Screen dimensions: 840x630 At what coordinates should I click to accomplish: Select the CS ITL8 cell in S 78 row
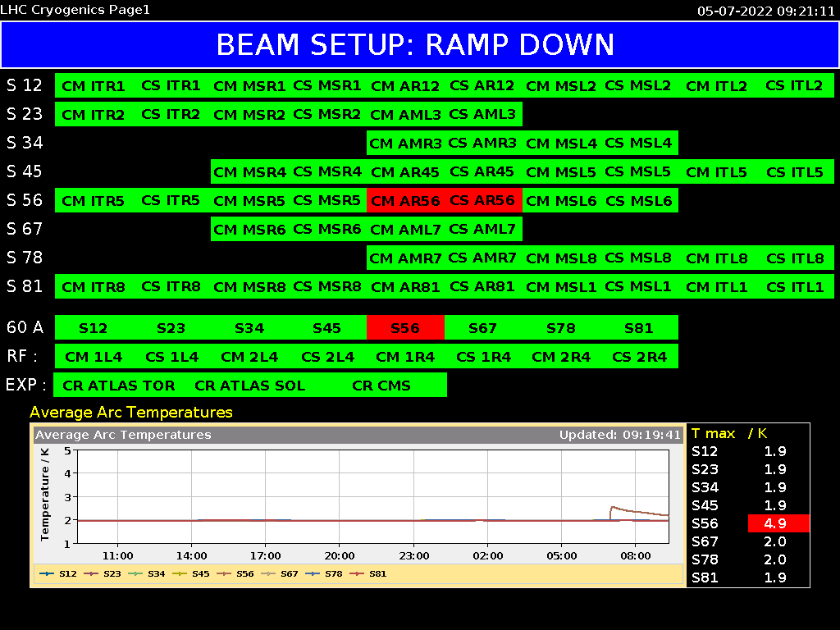tap(795, 258)
